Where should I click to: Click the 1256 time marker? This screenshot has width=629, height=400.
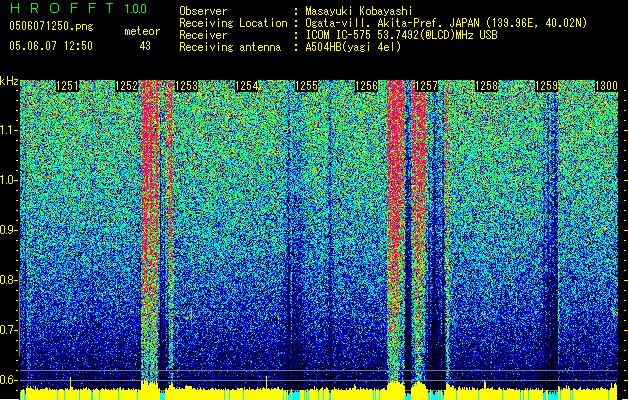366,86
